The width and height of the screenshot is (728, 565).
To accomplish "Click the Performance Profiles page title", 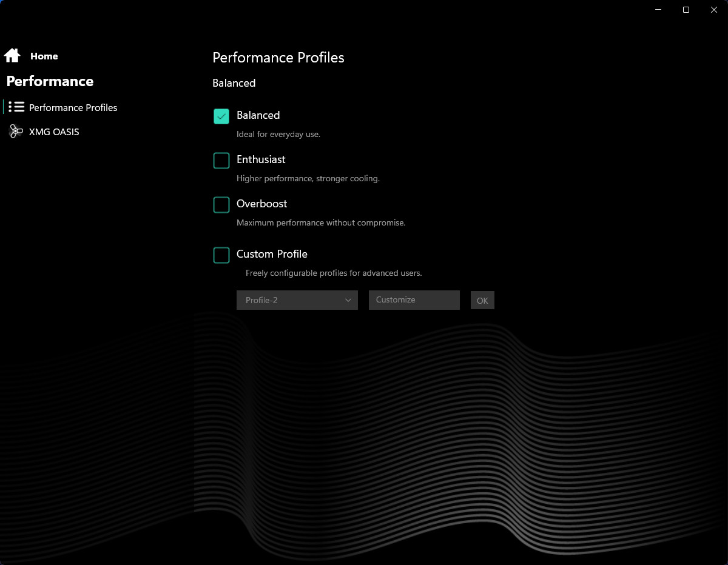I will (278, 58).
